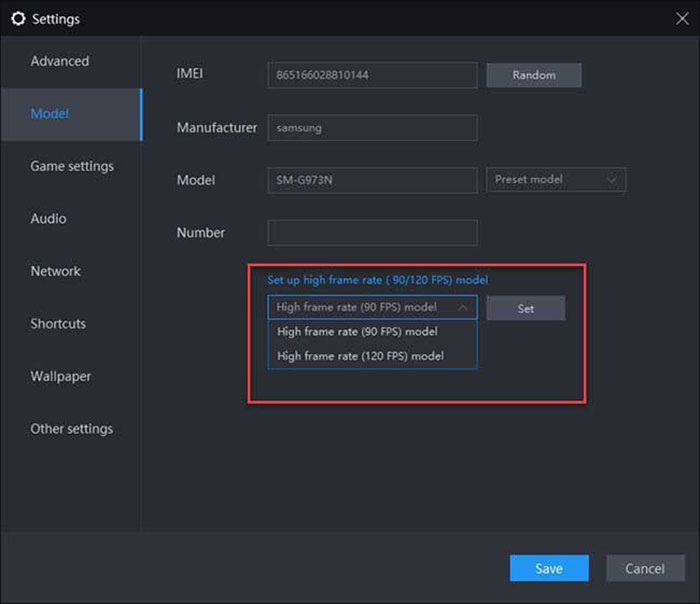The height and width of the screenshot is (604, 700).
Task: Click the Save button
Action: [x=549, y=568]
